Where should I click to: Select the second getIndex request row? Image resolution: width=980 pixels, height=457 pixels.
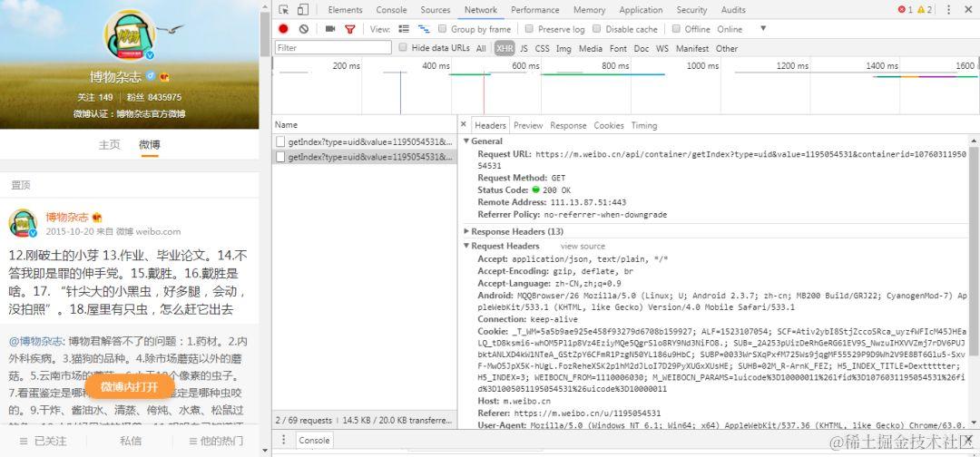pyautogui.click(x=365, y=158)
